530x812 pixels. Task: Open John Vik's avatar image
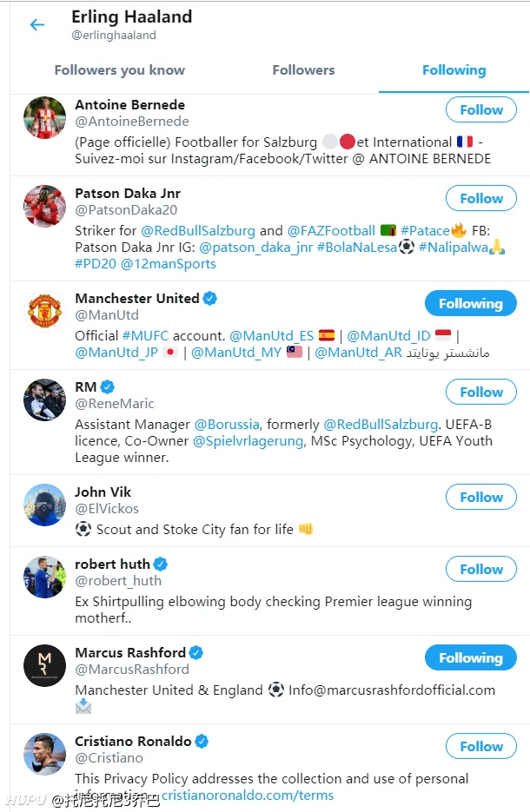tap(44, 505)
